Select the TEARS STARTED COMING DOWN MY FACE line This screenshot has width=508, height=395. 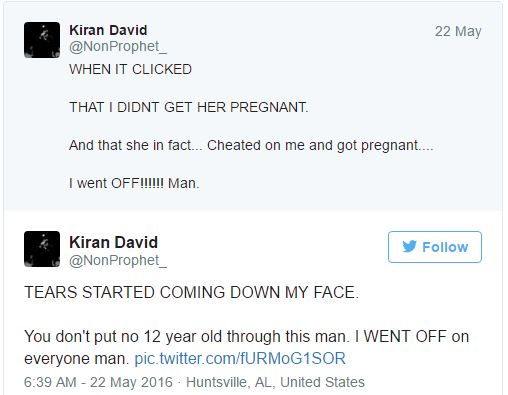coord(191,292)
